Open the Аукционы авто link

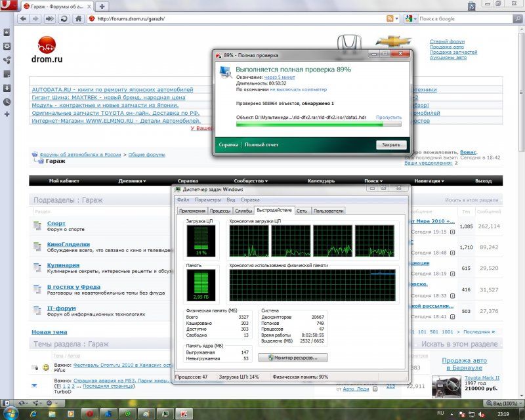tap(448, 58)
